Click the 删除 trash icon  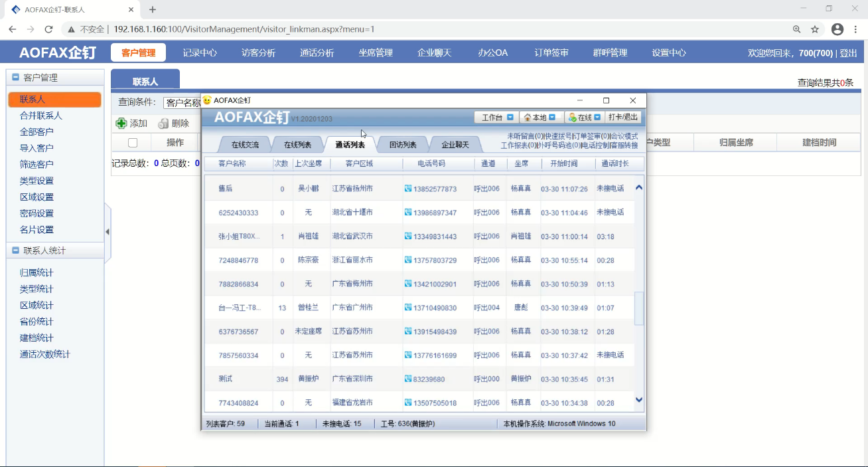click(x=163, y=124)
